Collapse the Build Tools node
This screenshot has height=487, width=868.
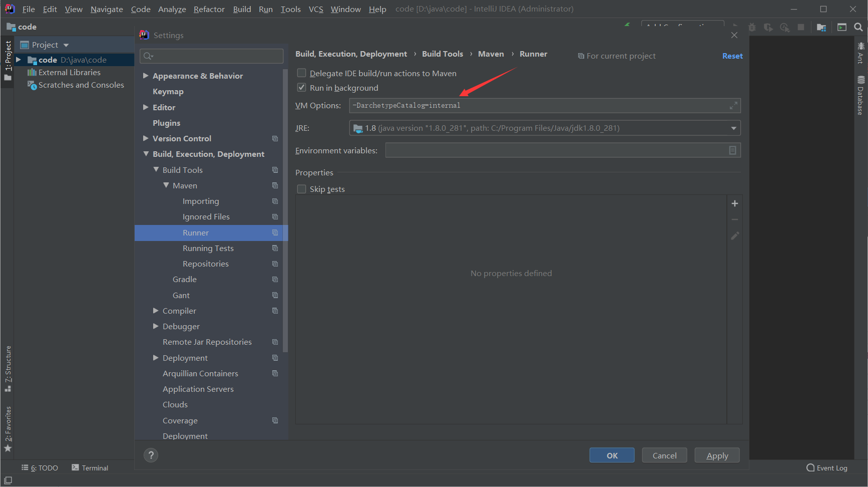(x=156, y=170)
